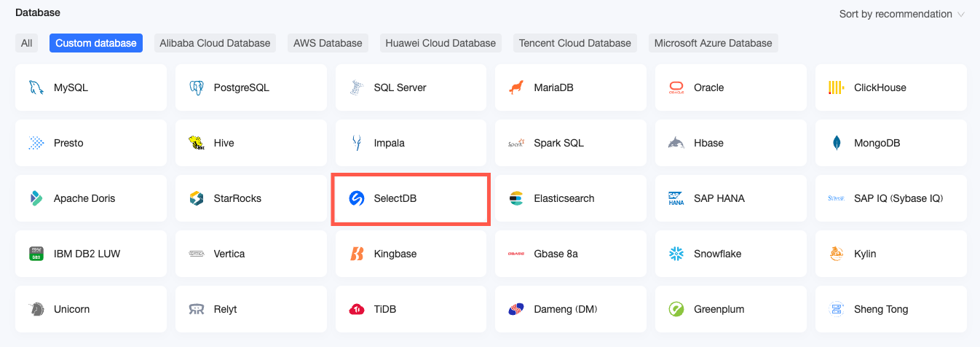Image resolution: width=980 pixels, height=347 pixels.
Task: Click the Vertica logo icon
Action: click(196, 254)
